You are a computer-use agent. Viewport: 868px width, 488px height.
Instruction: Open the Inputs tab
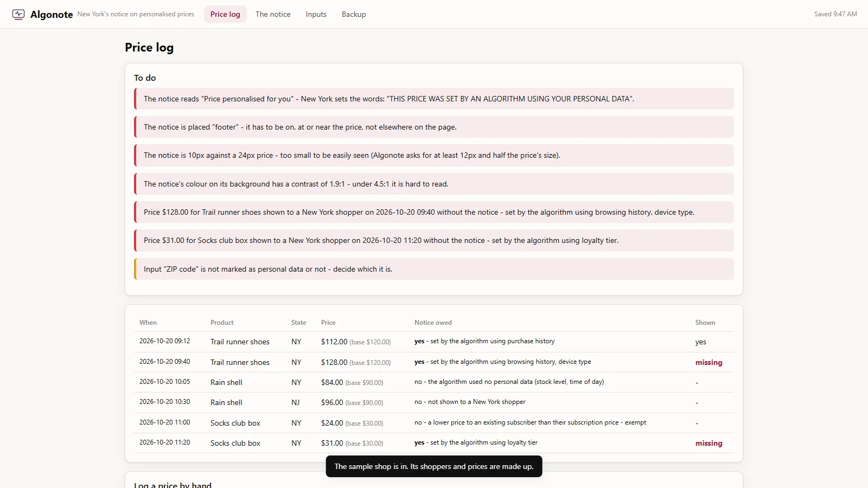click(316, 14)
